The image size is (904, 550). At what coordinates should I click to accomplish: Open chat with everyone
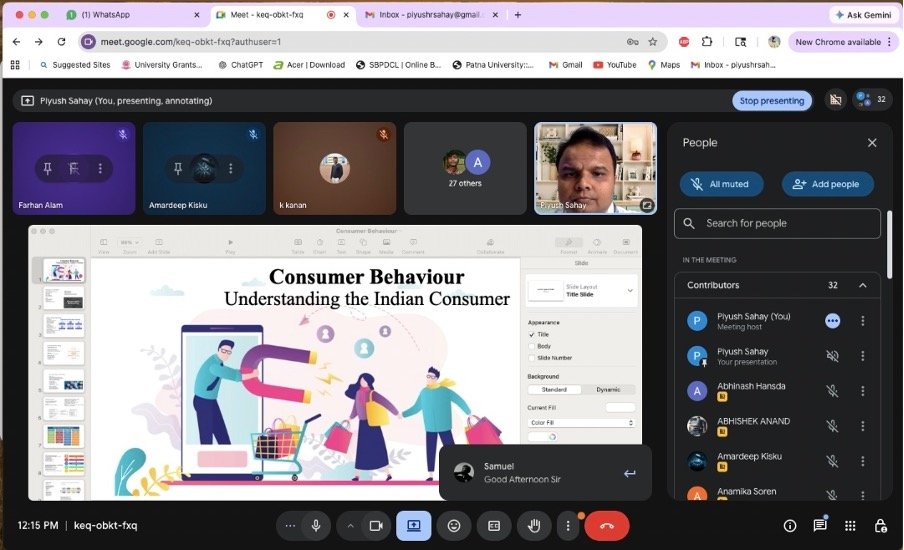pos(820,526)
